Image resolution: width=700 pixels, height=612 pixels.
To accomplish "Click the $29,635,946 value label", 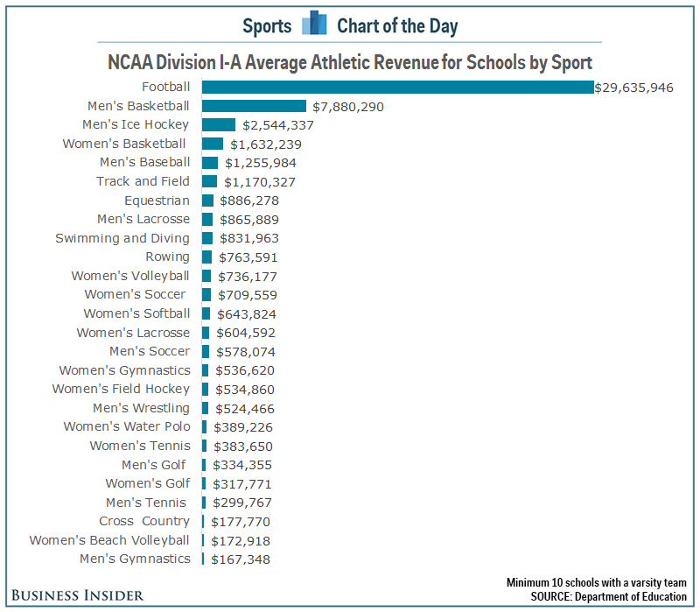I will coord(634,88).
